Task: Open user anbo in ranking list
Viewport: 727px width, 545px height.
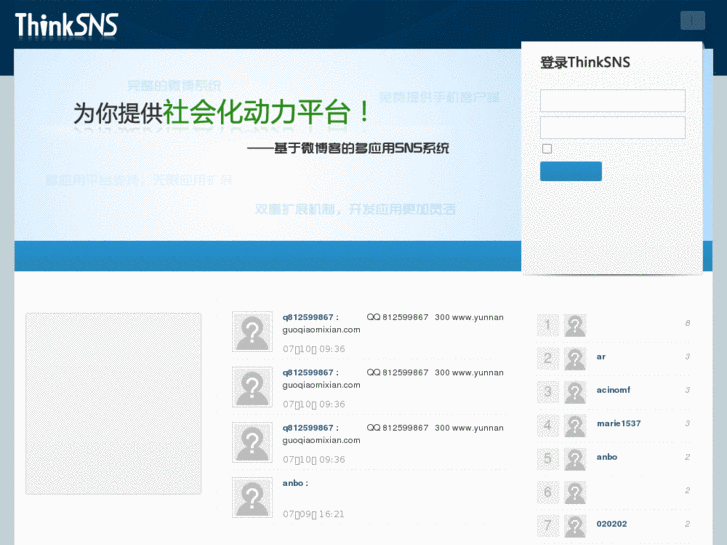Action: [x=606, y=457]
